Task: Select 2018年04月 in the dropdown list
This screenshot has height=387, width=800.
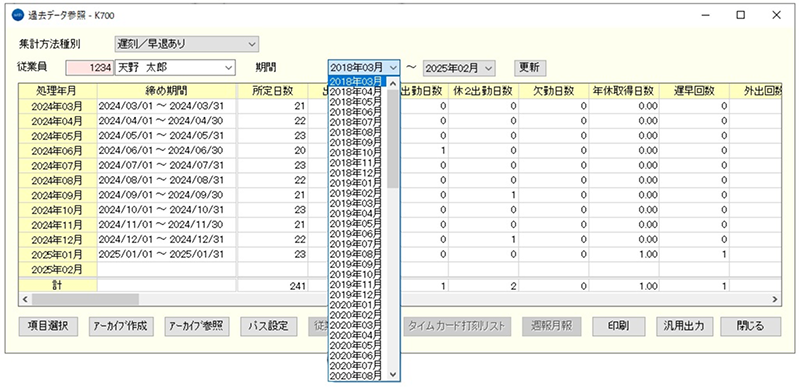Action: tap(356, 92)
